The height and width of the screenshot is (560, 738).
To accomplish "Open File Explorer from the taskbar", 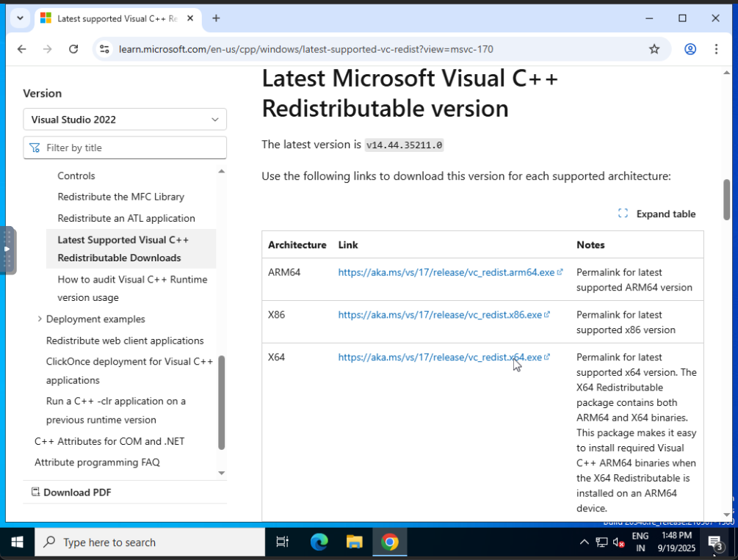I will [355, 542].
